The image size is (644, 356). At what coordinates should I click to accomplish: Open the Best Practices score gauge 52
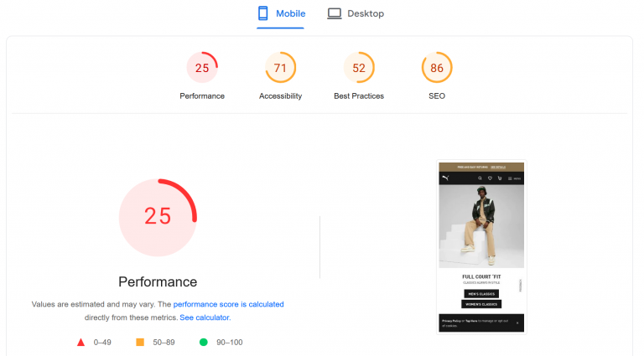[359, 68]
